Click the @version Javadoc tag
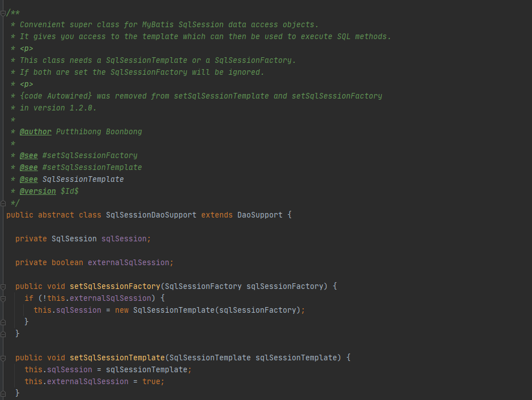532x400 pixels. tap(37, 191)
